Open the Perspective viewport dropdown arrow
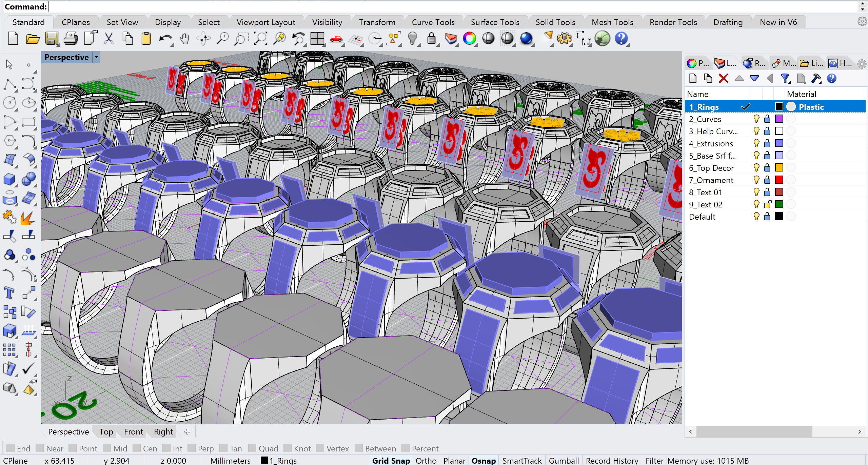This screenshot has width=868, height=465. point(96,57)
